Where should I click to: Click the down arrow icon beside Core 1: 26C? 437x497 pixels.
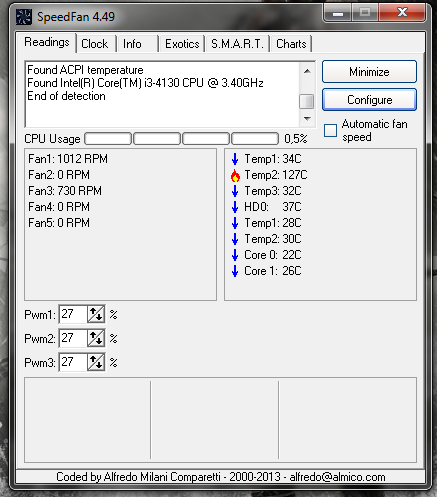coord(235,271)
